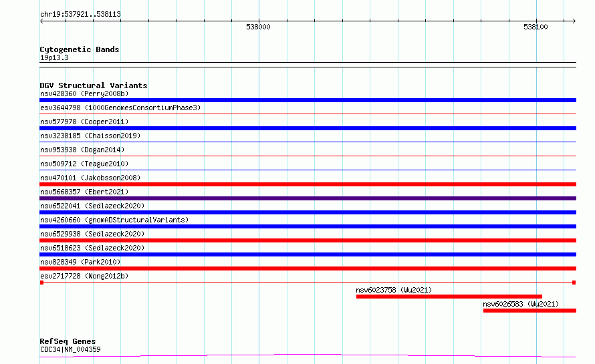Select the red bar under nsv6023758
The width and height of the screenshot is (595, 364).
click(449, 297)
